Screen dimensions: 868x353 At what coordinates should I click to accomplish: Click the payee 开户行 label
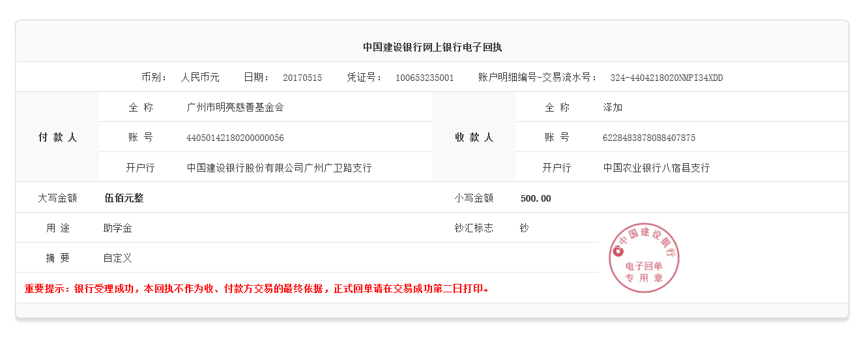pyautogui.click(x=557, y=168)
